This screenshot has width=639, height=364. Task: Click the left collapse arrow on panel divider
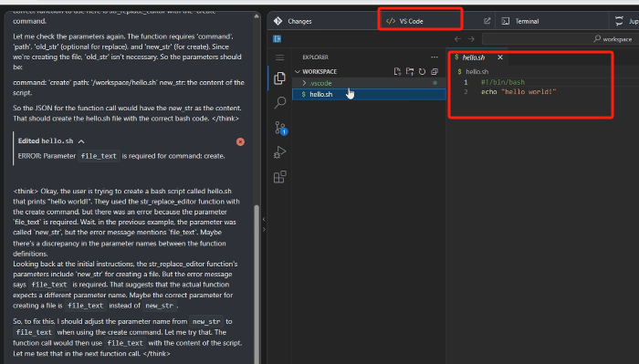coord(264,219)
